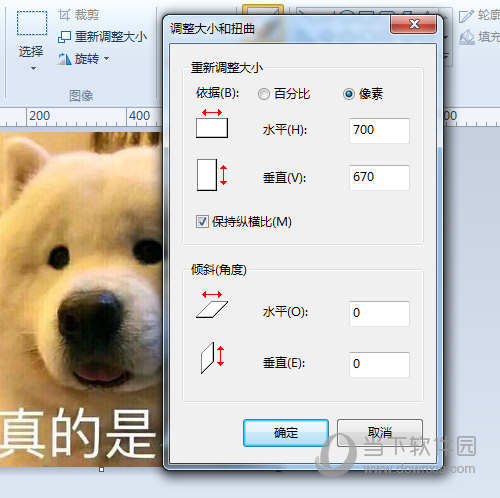Click the 图像 group label in ribbon
The image size is (500, 498).
coord(81,96)
